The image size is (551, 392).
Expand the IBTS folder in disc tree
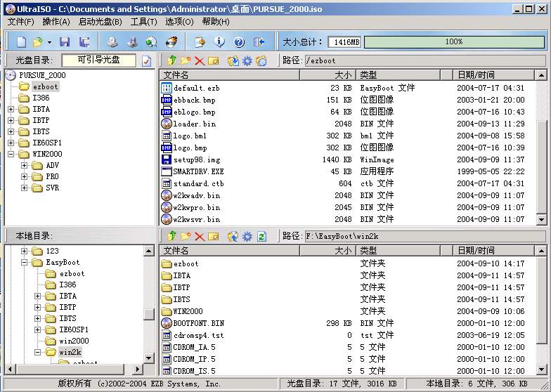[x=11, y=132]
